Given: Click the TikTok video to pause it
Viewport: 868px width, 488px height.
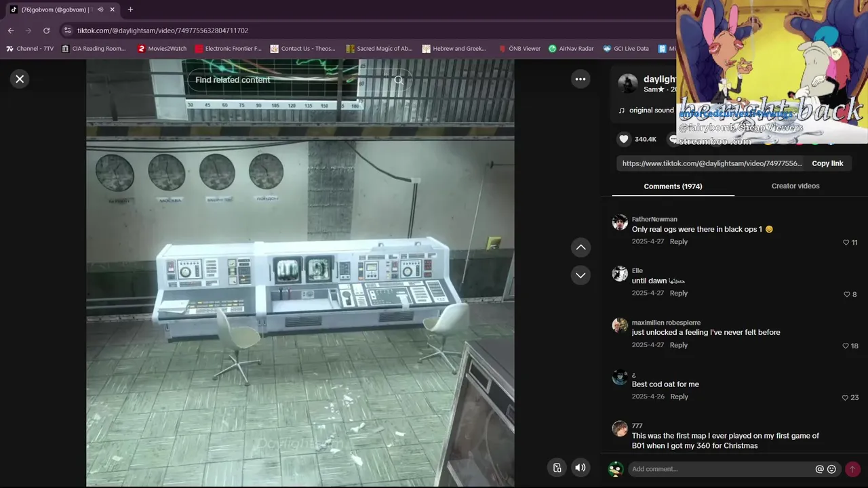Looking at the screenshot, I should click(300, 271).
